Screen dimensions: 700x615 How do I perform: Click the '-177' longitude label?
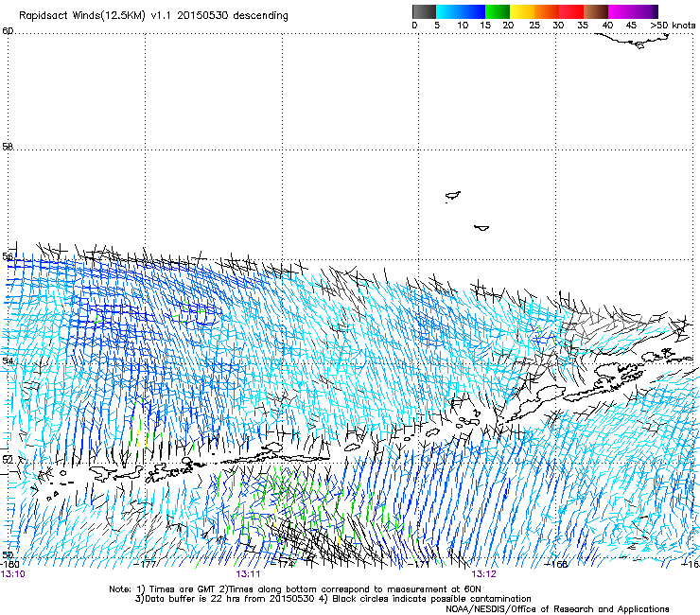[x=146, y=564]
